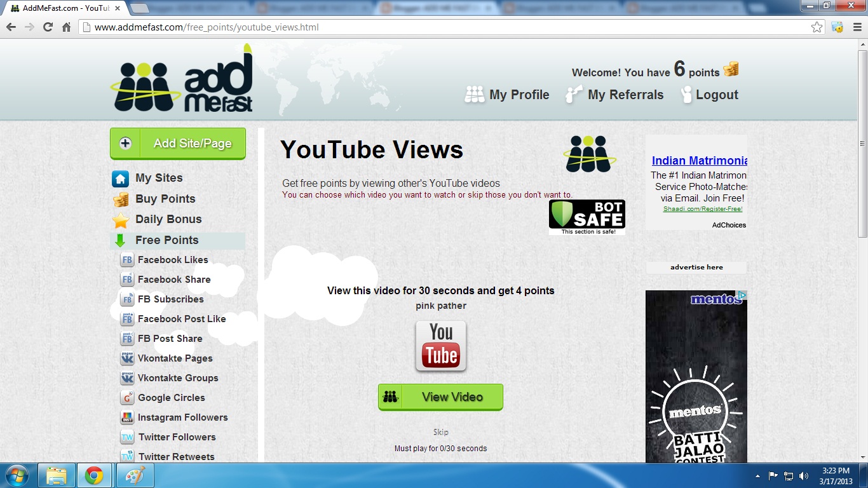Reload the page with refresh icon
The image size is (868, 488).
[x=48, y=27]
